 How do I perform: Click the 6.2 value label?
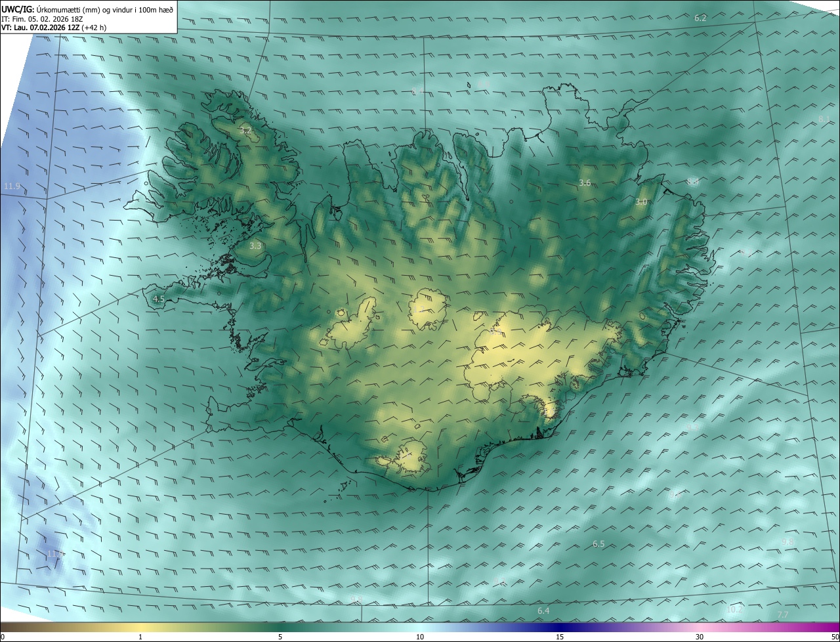pyautogui.click(x=700, y=18)
